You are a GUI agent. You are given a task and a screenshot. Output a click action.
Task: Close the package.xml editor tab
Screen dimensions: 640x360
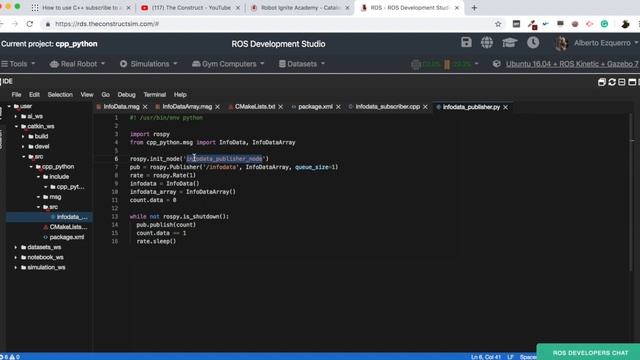tap(338, 107)
